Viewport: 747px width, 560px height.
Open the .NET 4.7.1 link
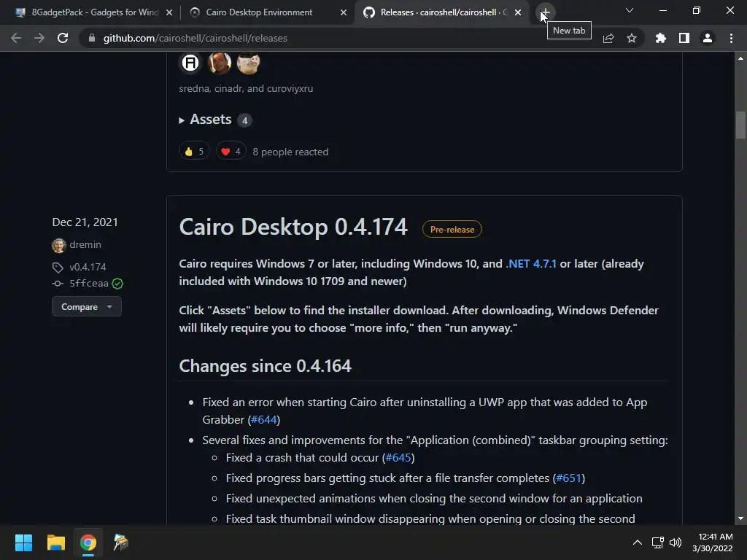[x=531, y=264]
